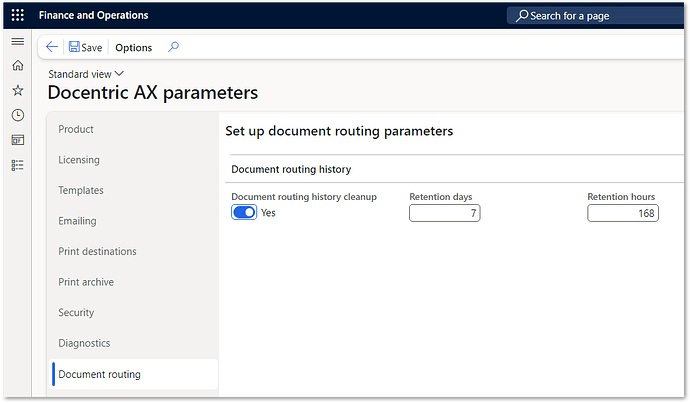Click 'Document routing history cleanup' label

tap(304, 197)
